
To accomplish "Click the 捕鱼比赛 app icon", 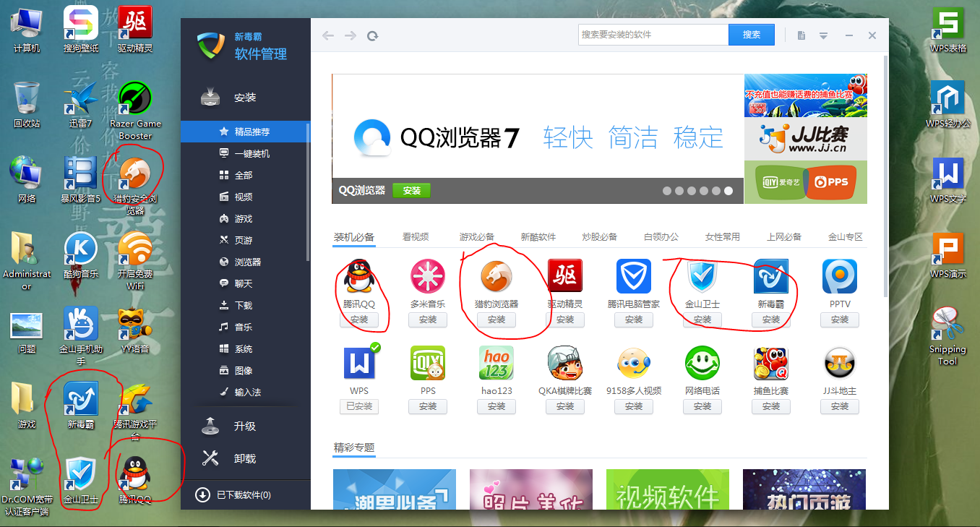I will 771,364.
